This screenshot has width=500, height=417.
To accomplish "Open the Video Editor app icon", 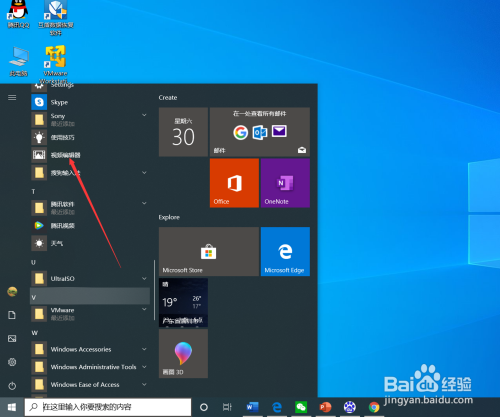I will click(x=39, y=155).
